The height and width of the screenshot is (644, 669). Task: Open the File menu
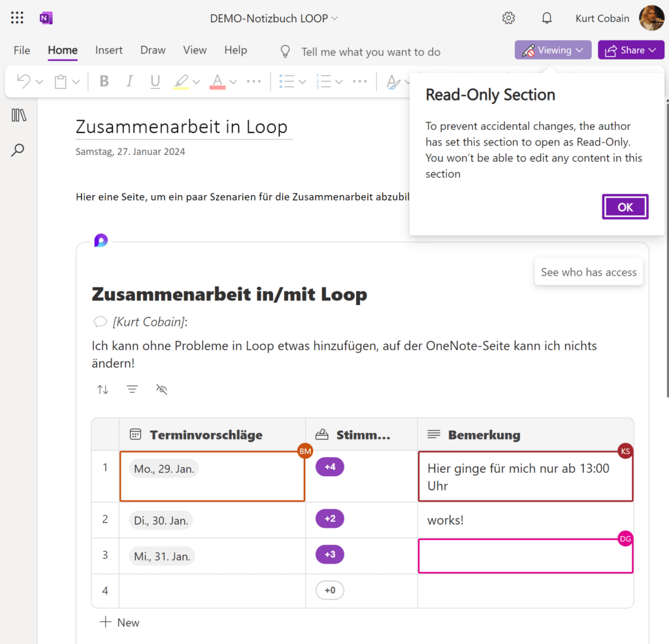click(22, 50)
